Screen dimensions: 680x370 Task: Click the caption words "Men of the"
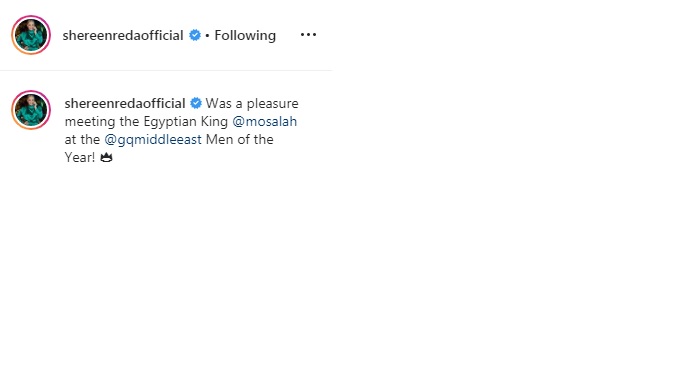(x=240, y=140)
